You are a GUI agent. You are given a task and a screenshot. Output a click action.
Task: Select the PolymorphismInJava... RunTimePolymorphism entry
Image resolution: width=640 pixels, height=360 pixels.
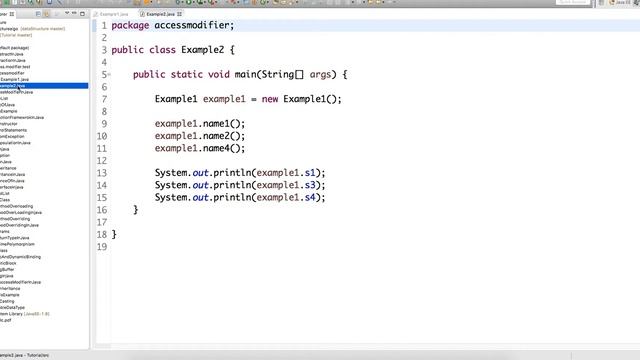pos(17,244)
